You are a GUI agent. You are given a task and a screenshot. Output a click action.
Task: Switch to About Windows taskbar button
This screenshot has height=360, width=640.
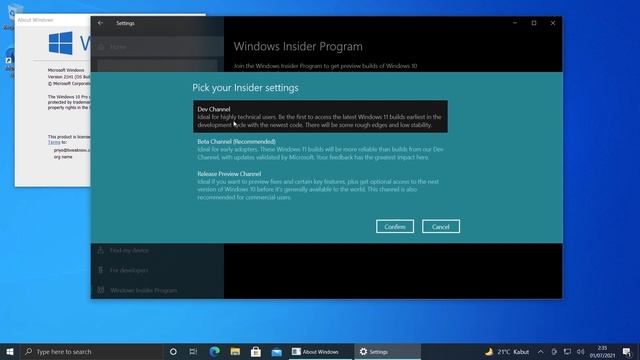(320, 351)
